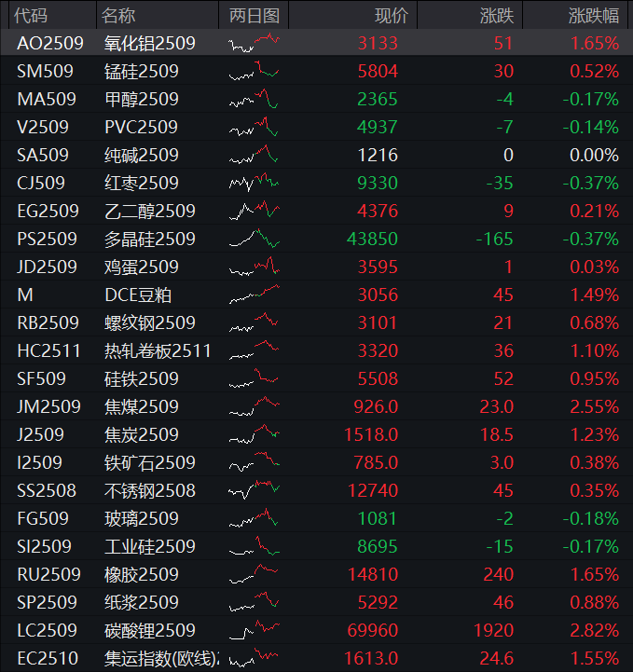Screen dimensions: 633x672
Task: Click the sparkline chart for 碳酸锂2509
Action: (x=254, y=630)
